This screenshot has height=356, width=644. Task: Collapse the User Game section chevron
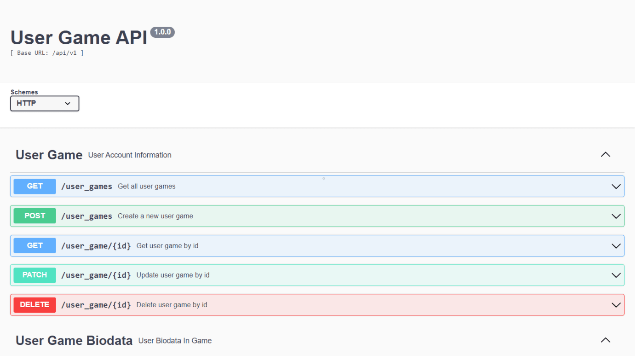(x=605, y=155)
